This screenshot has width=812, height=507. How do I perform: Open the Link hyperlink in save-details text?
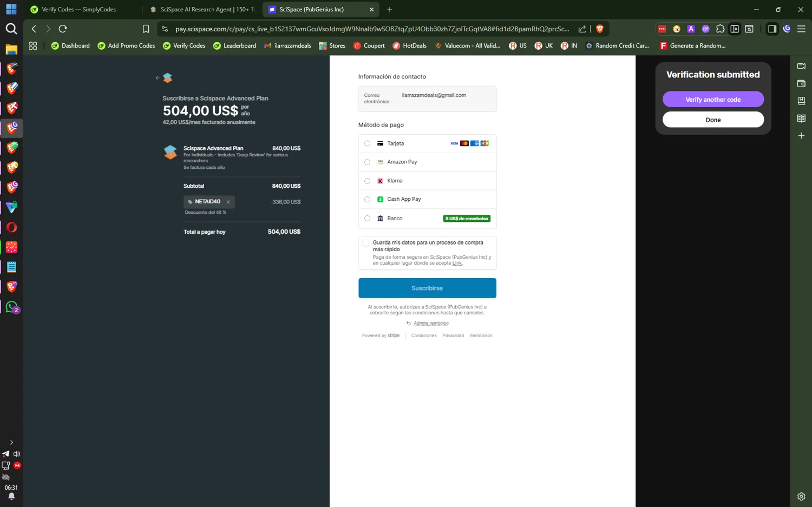pyautogui.click(x=457, y=263)
